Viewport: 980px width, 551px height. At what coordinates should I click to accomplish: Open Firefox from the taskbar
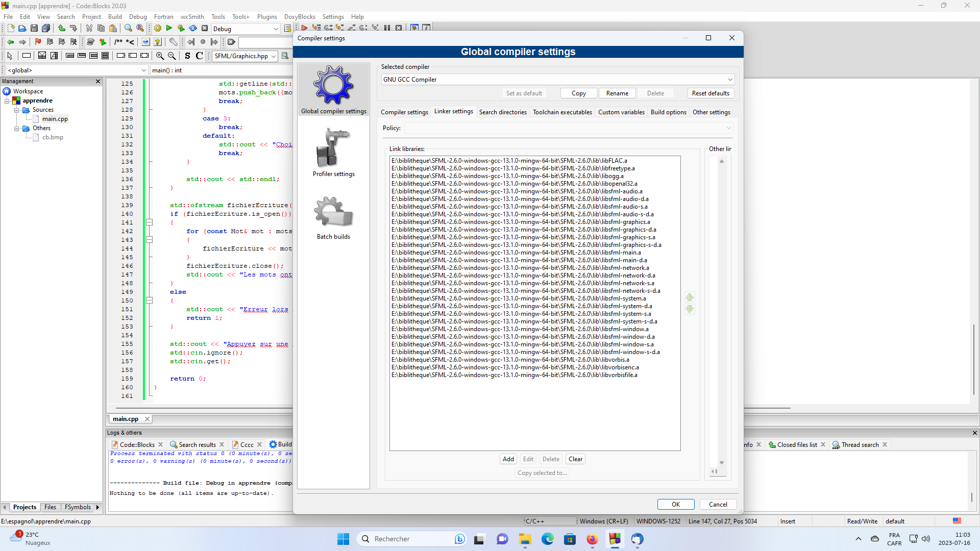pyautogui.click(x=592, y=539)
